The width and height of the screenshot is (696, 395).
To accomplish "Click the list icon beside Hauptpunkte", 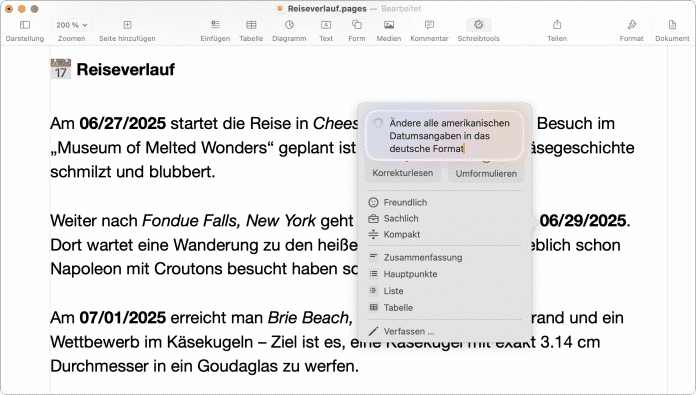I will [373, 274].
